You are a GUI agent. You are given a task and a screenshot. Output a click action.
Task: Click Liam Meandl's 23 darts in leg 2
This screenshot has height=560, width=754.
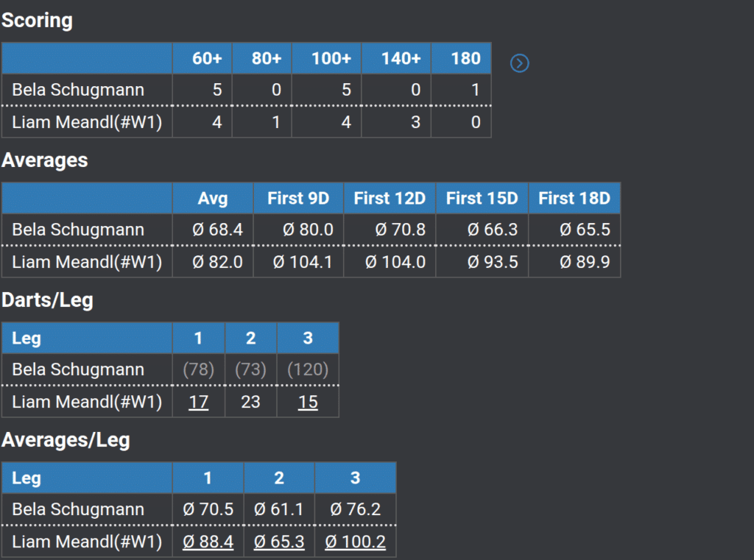(250, 403)
